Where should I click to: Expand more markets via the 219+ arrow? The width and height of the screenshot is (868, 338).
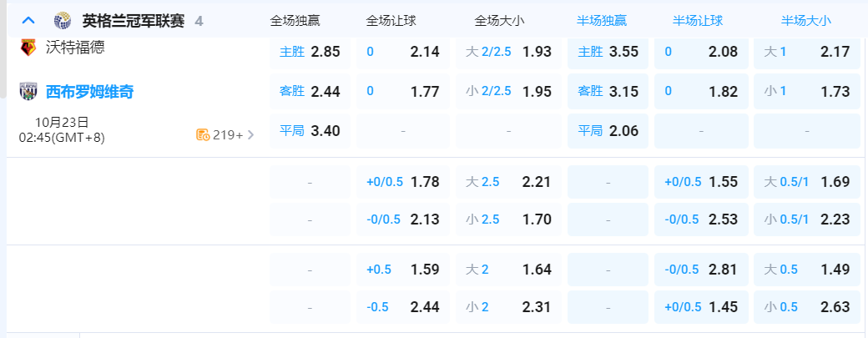click(250, 134)
